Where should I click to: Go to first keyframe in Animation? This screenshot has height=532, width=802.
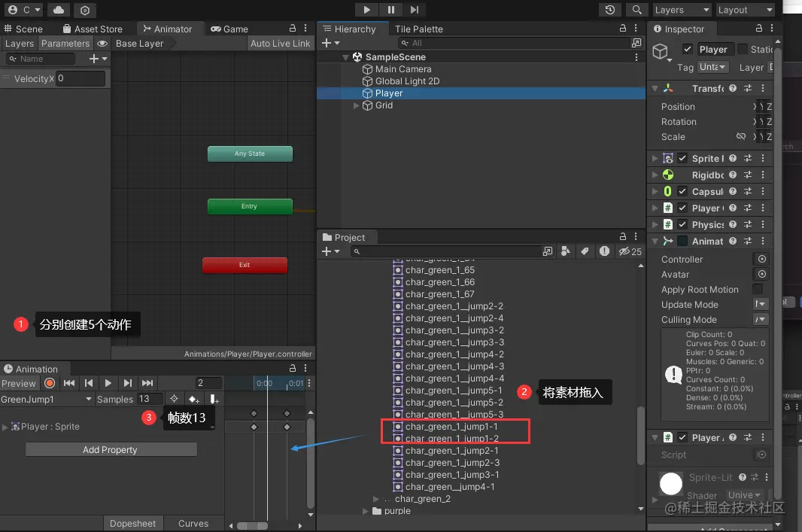click(x=69, y=383)
